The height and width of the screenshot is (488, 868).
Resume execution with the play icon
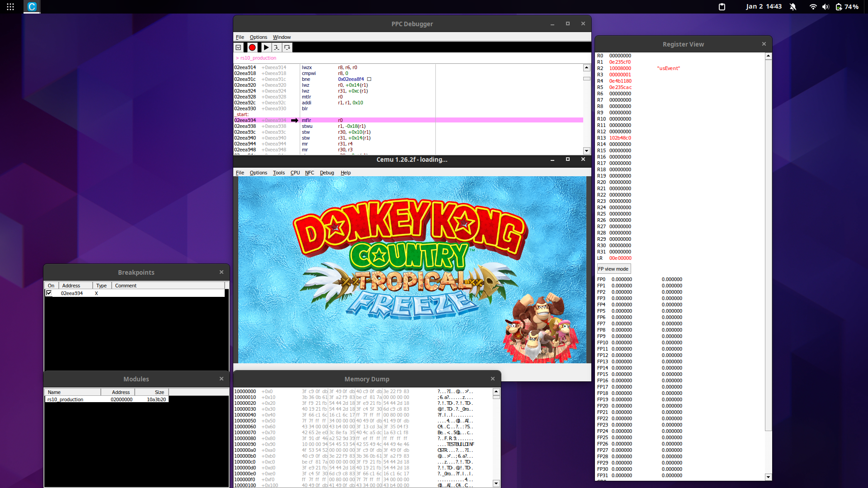click(266, 47)
